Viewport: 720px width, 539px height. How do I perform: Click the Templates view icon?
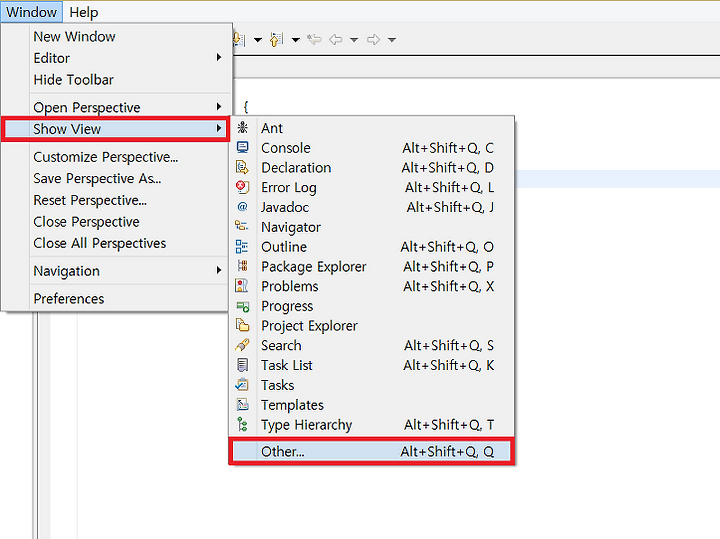coord(242,404)
